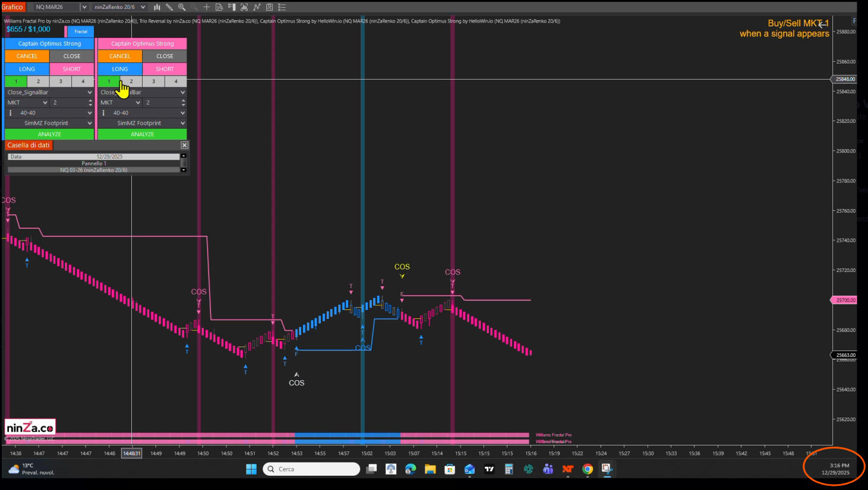The width and height of the screenshot is (868, 490).
Task: Click the Casella di dati scrollbar down arrow
Action: coord(184,170)
